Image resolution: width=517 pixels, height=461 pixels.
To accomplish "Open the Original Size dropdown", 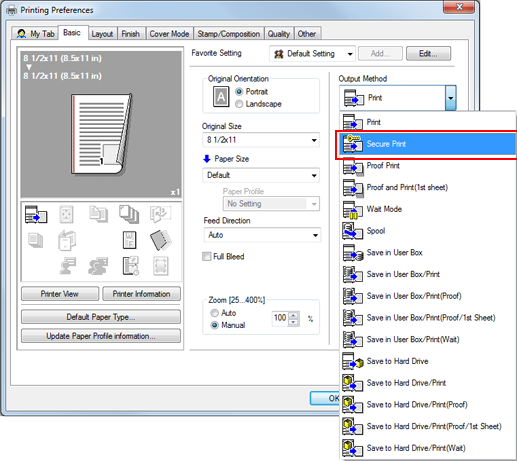I will [261, 140].
